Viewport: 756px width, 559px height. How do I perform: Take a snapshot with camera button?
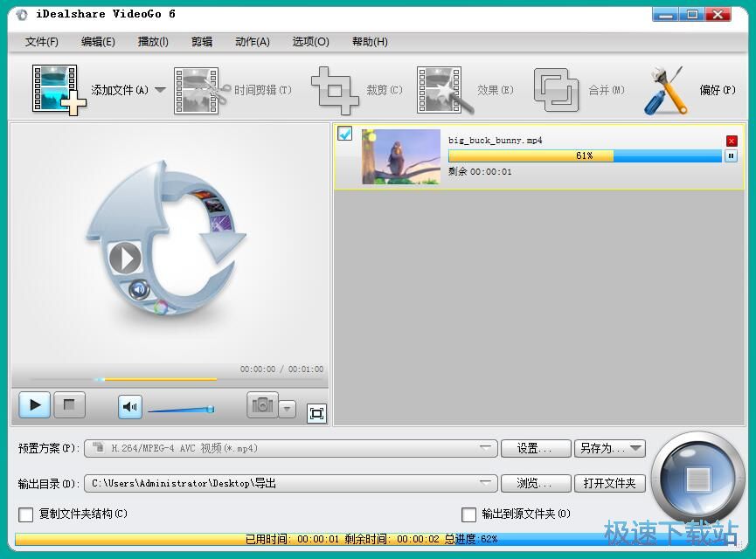[262, 404]
